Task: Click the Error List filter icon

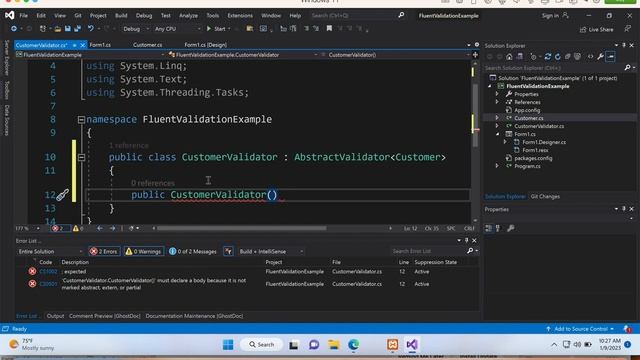Action: tap(228, 251)
